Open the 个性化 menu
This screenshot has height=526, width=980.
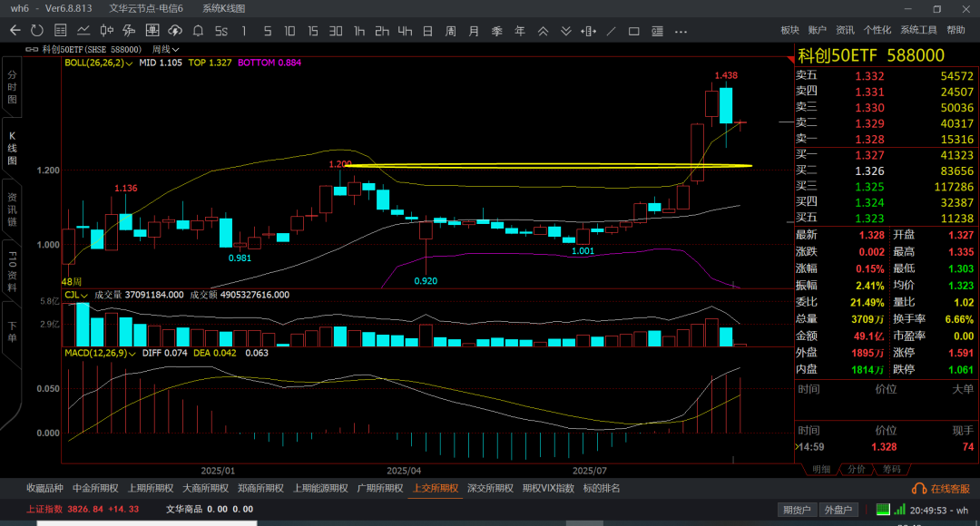pyautogui.click(x=877, y=30)
